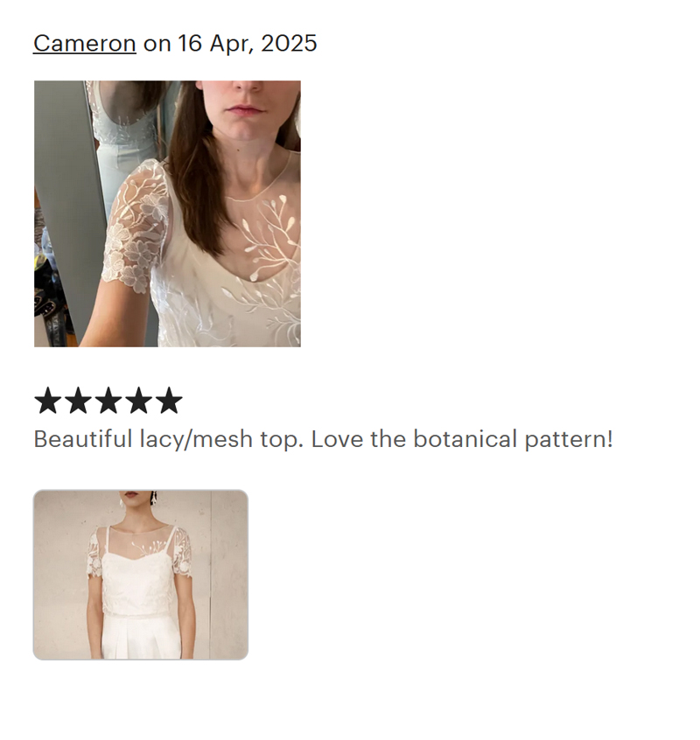Open the reviewer's mirror selfie photo
Image resolution: width=700 pixels, height=740 pixels.
click(167, 213)
